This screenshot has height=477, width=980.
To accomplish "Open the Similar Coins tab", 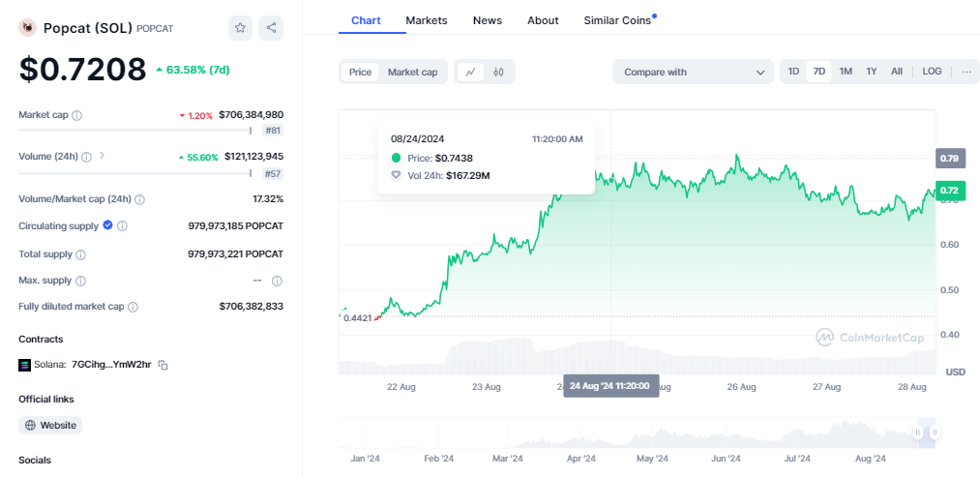I will (x=617, y=20).
